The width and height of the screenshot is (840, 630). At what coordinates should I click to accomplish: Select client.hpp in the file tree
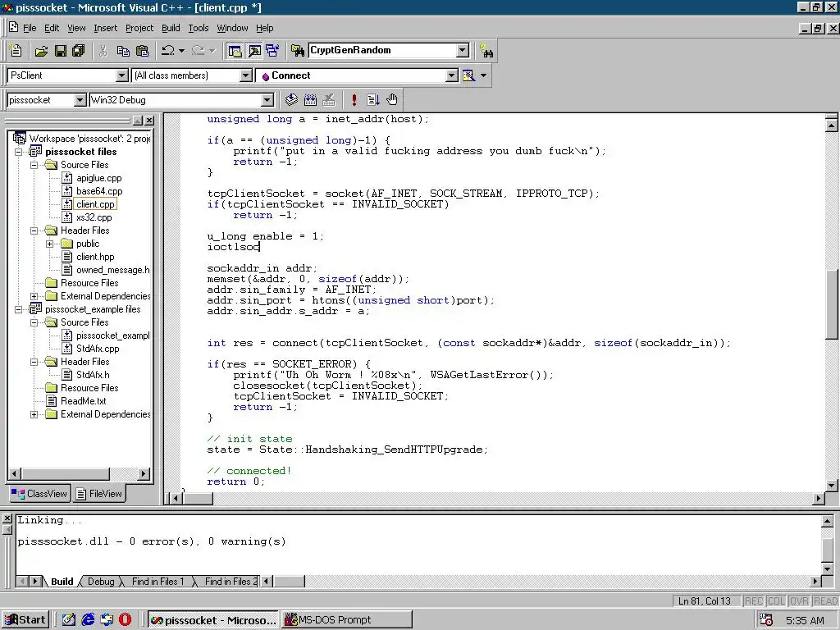(x=95, y=257)
